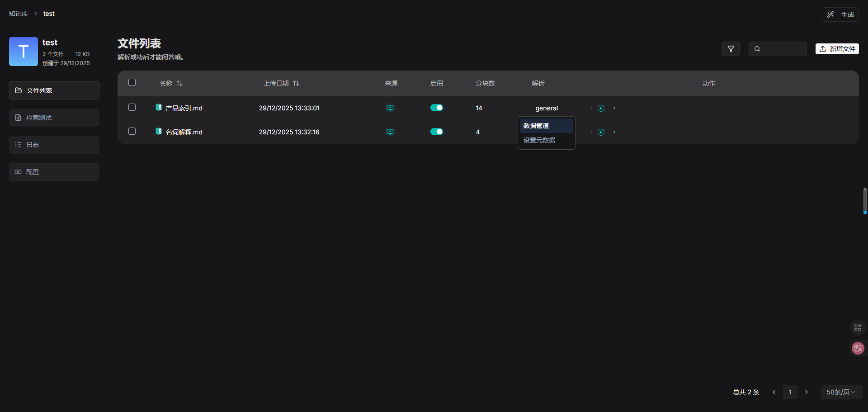The image size is (868, 412).
Task: Sort files by 上传日期 column arrows
Action: [296, 83]
